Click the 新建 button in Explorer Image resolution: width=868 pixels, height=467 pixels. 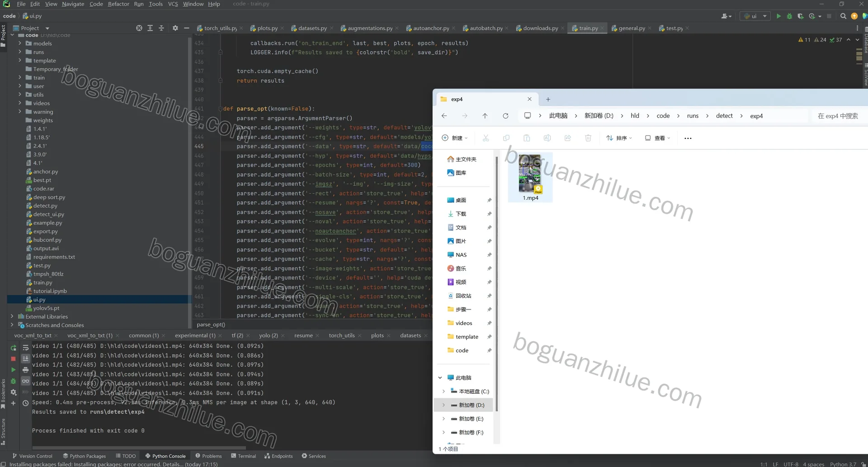coord(455,138)
